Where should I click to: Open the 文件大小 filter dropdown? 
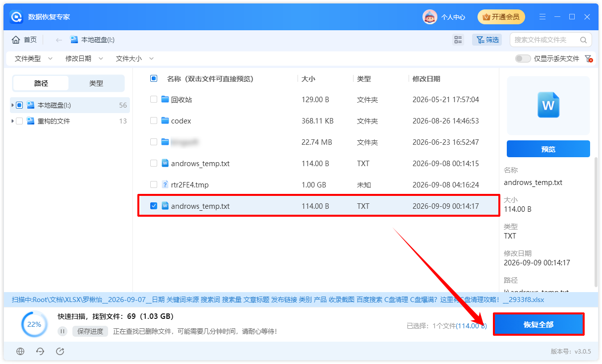coord(135,59)
